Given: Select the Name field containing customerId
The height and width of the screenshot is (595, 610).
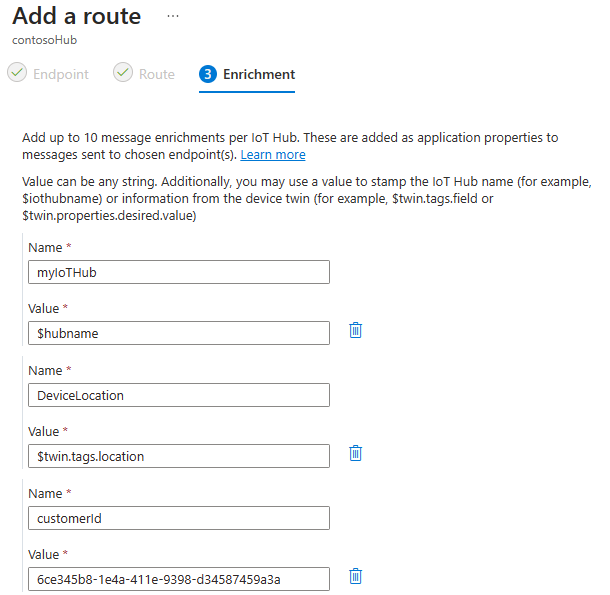Looking at the screenshot, I should (179, 518).
